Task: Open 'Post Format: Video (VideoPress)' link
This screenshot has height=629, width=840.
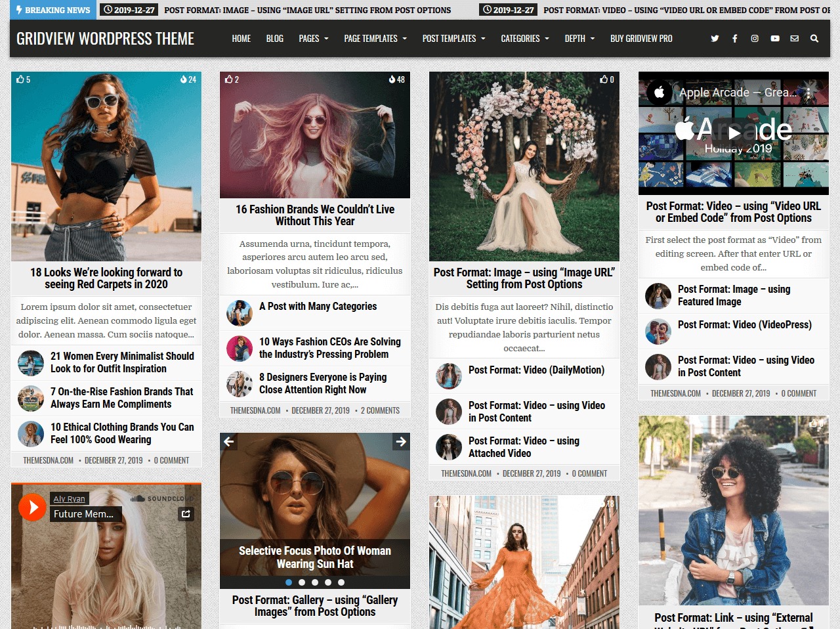Action: [x=744, y=324]
